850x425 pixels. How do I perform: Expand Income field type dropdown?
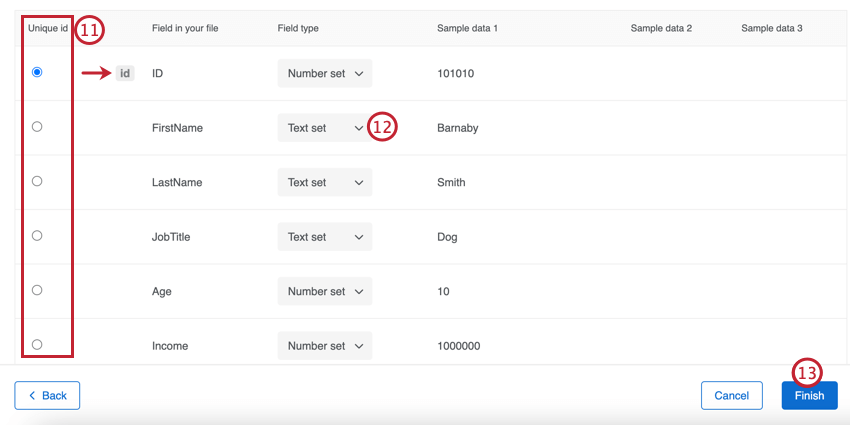[x=324, y=346]
